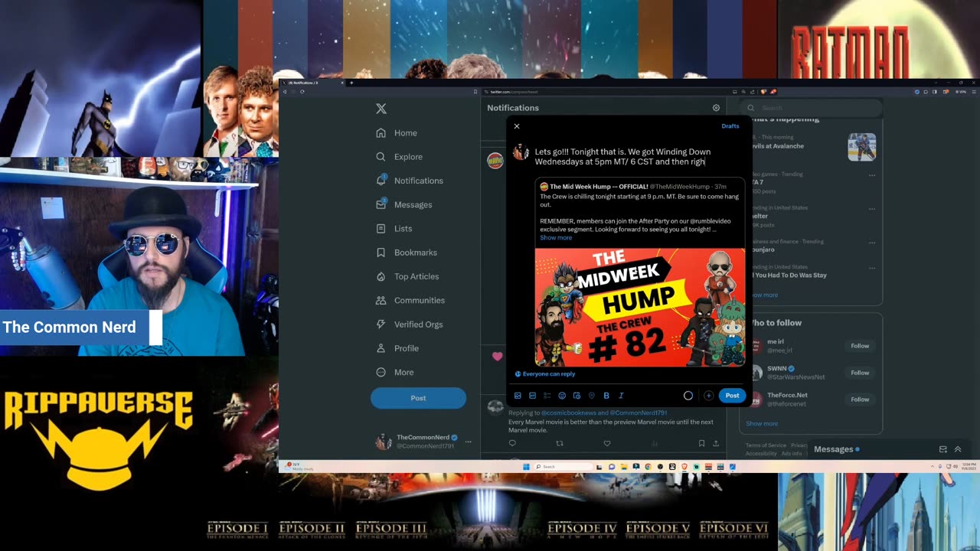980x551 pixels.
Task: Open Lists in sidebar
Action: [x=394, y=229]
